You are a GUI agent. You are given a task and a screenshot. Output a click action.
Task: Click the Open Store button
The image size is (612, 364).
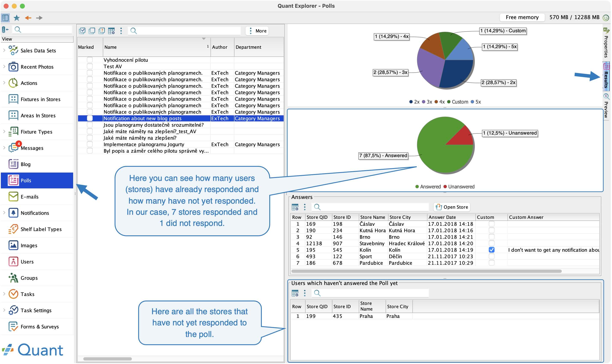[x=452, y=207]
